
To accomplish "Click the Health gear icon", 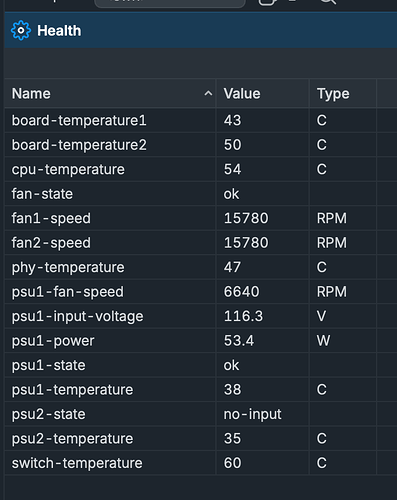I will coord(21,31).
